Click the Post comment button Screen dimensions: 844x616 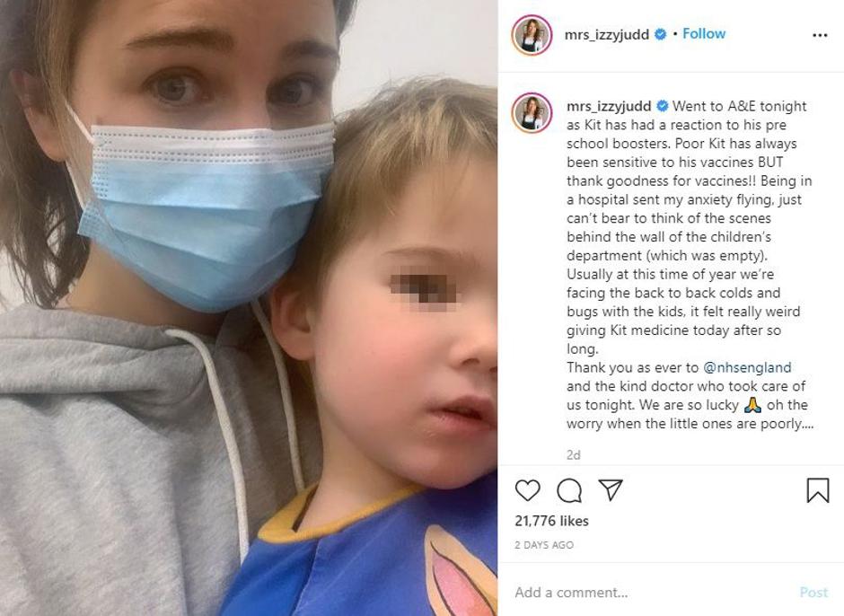pyautogui.click(x=813, y=593)
